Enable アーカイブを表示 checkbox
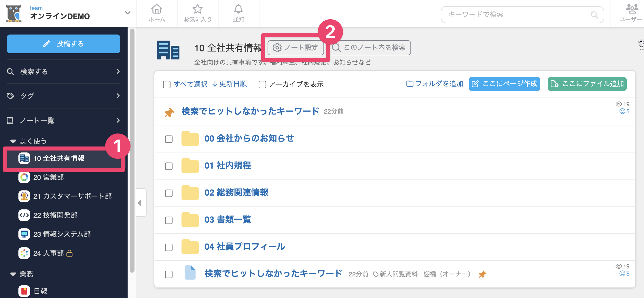 (262, 84)
